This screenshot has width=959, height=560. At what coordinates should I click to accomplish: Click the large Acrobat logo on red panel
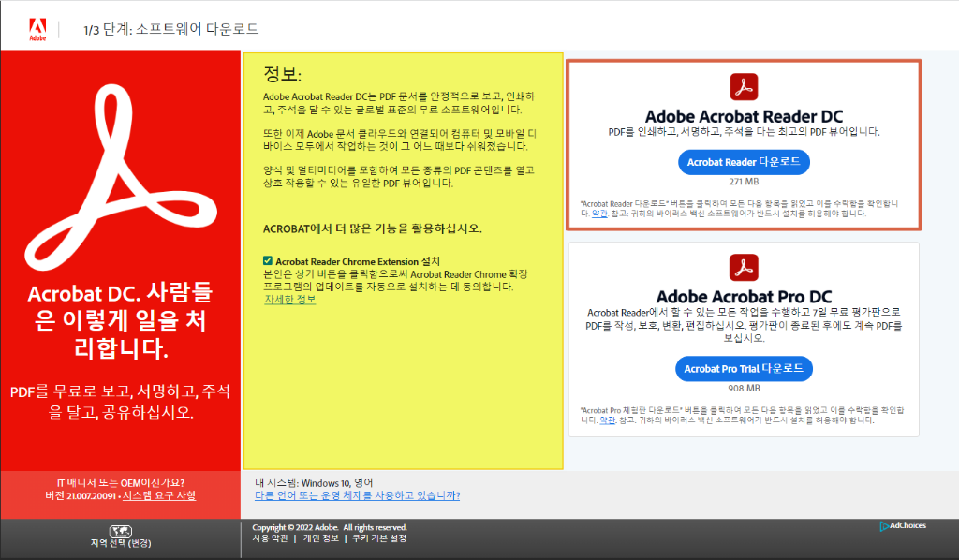click(x=121, y=178)
